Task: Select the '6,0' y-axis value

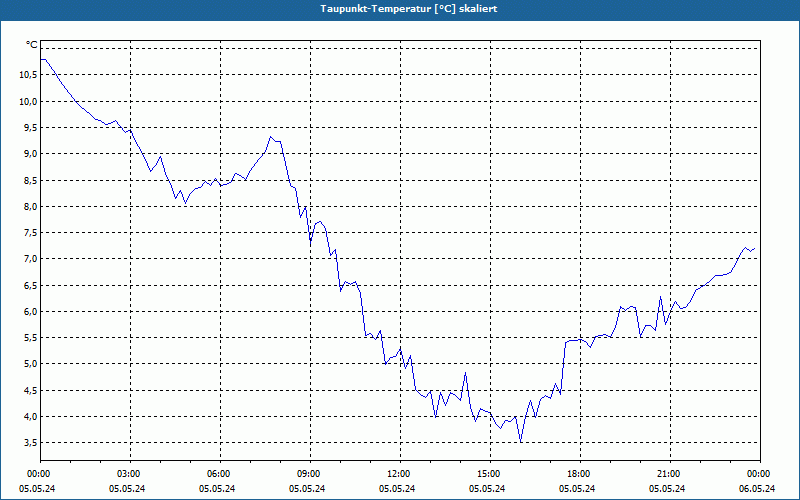Action: click(x=30, y=312)
